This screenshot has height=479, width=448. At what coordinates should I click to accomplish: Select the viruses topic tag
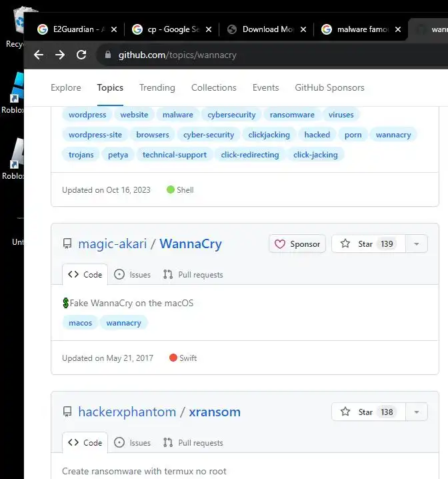pyautogui.click(x=341, y=115)
